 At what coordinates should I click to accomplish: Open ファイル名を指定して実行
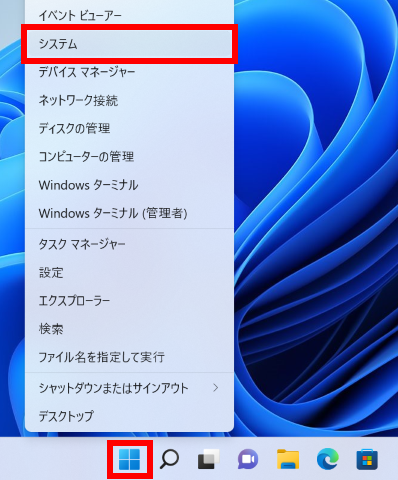click(129, 357)
